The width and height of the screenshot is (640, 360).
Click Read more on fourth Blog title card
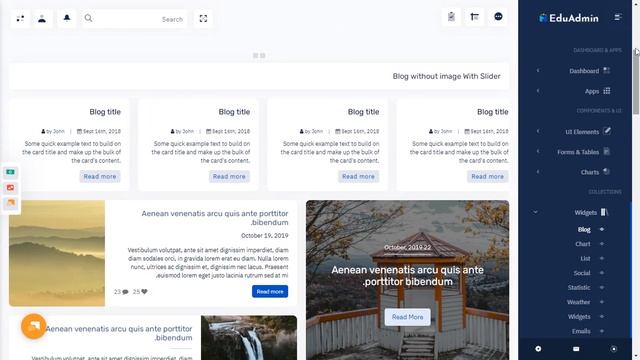pos(487,176)
